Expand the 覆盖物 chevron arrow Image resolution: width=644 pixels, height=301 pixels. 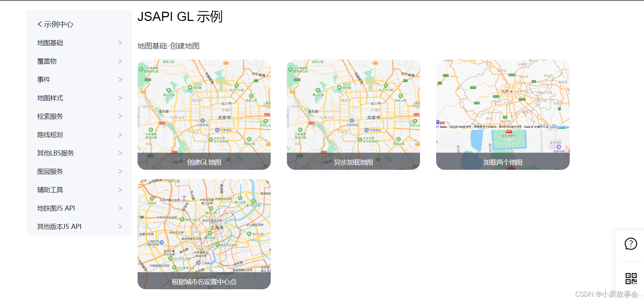(x=120, y=61)
